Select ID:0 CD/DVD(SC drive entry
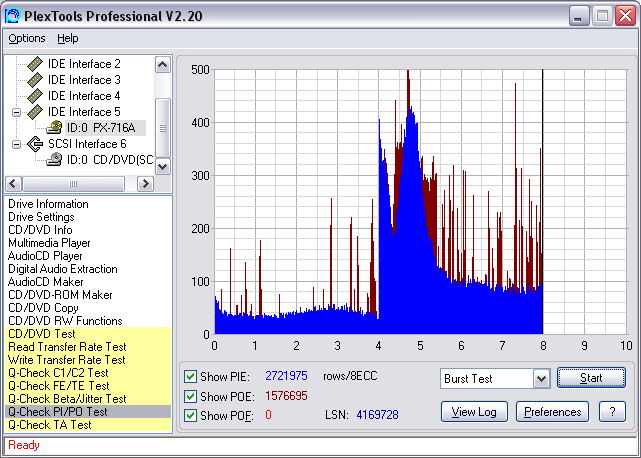 (x=110, y=159)
